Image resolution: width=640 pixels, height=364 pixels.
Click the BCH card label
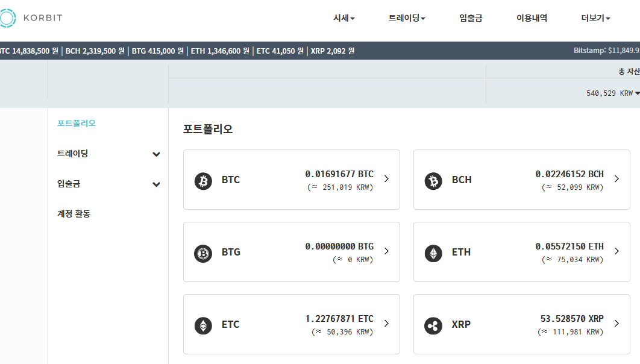tap(462, 180)
